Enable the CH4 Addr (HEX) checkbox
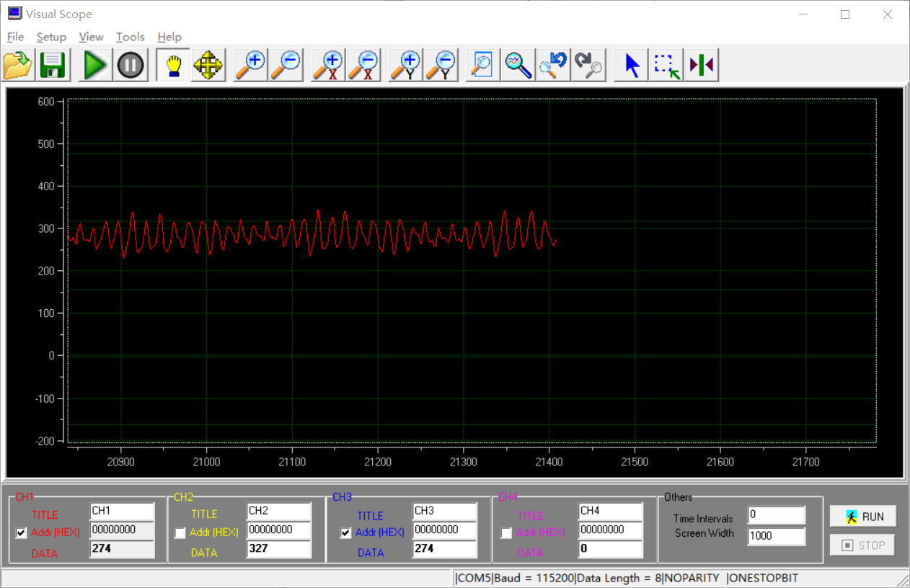Viewport: 910px width, 588px height. click(506, 533)
